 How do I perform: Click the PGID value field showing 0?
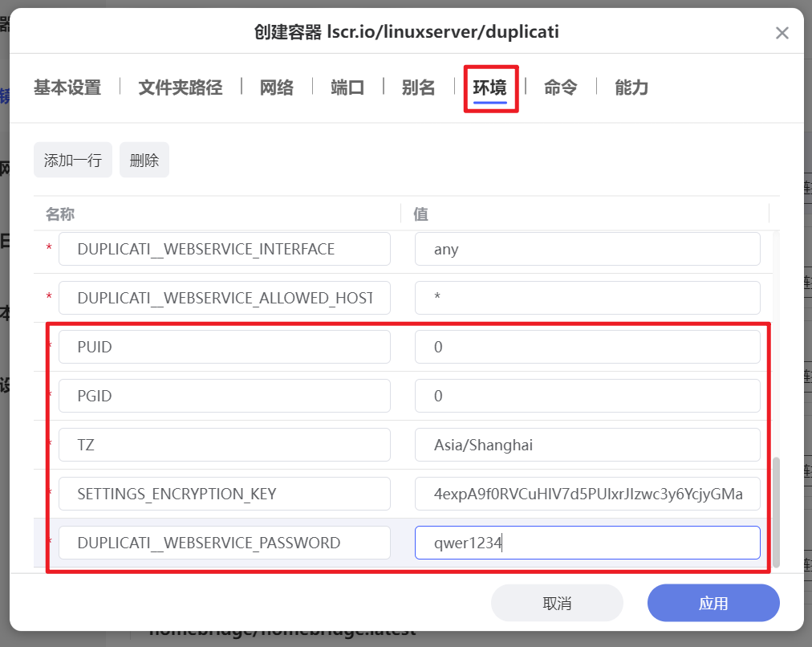587,395
